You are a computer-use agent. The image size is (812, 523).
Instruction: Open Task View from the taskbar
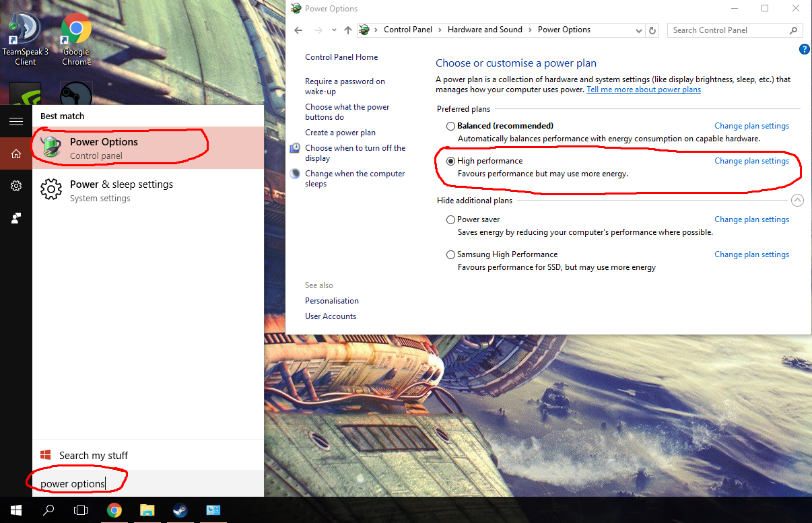click(81, 510)
